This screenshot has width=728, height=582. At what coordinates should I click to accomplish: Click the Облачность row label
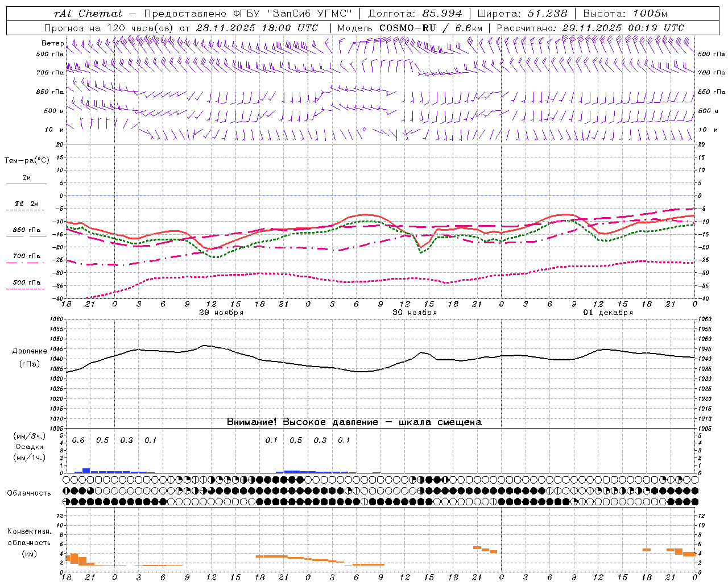pos(29,493)
